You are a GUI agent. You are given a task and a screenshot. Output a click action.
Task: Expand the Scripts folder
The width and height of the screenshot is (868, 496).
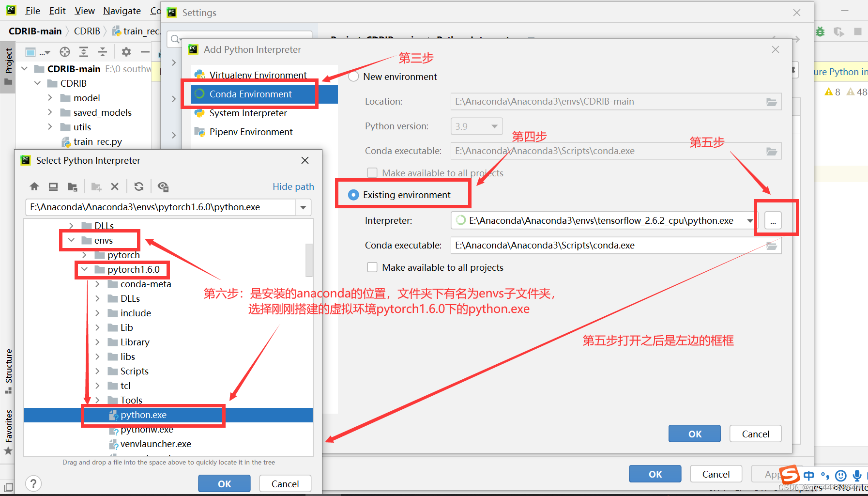coord(98,371)
